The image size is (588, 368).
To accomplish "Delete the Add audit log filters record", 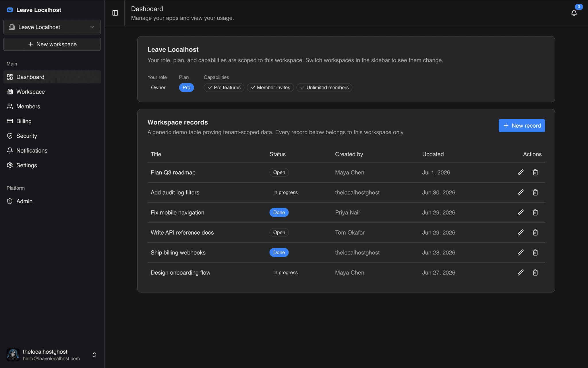I will [535, 192].
